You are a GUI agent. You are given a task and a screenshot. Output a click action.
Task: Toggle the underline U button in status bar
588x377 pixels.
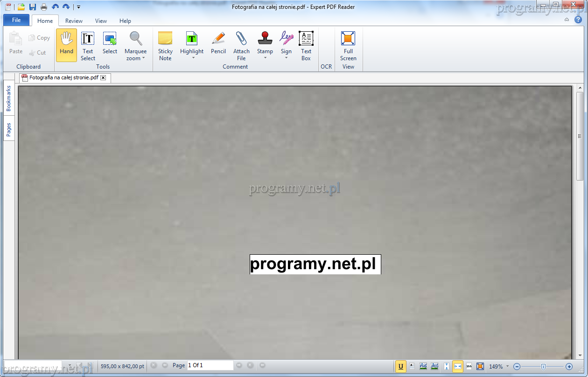(400, 366)
